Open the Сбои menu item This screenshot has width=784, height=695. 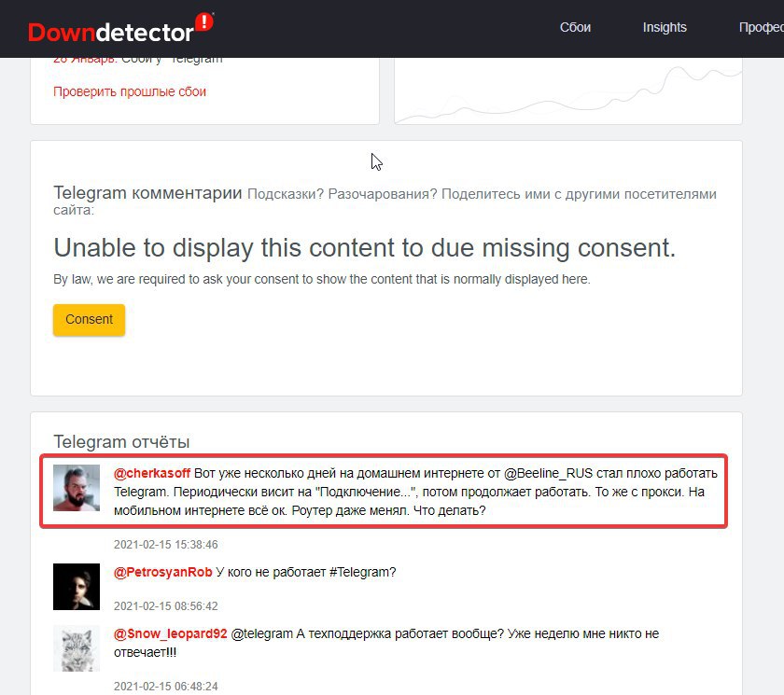575,27
